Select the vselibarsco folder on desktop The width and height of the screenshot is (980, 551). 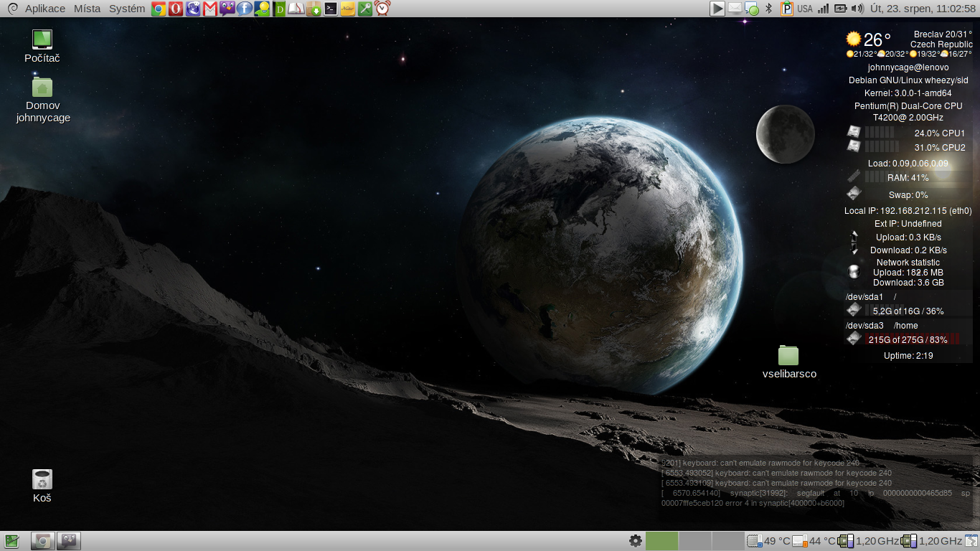[x=789, y=362]
